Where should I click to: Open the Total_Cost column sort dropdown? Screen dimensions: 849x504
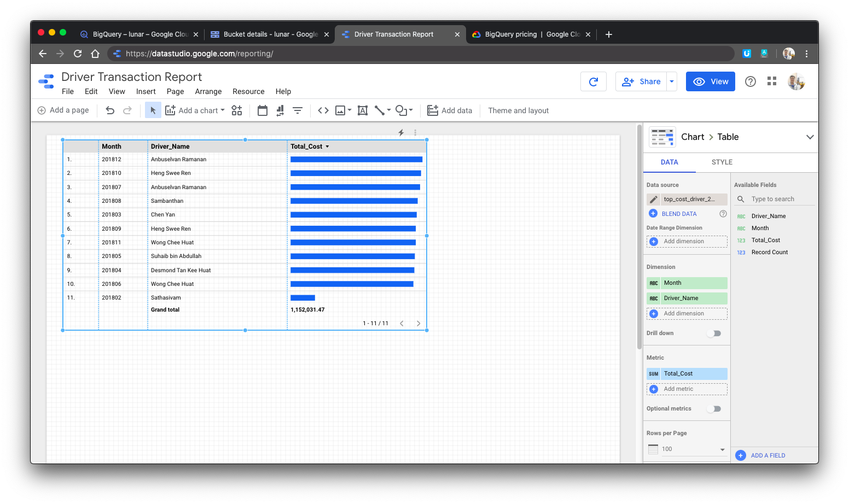click(x=327, y=146)
